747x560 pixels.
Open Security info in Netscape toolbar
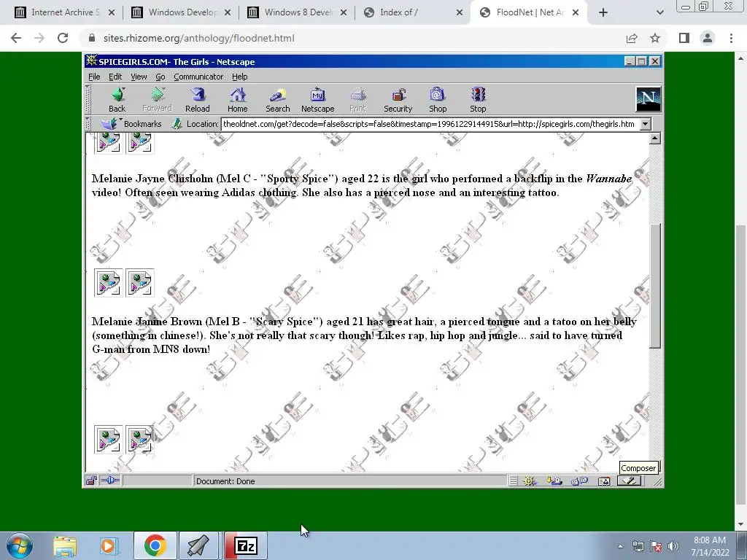[x=398, y=99]
